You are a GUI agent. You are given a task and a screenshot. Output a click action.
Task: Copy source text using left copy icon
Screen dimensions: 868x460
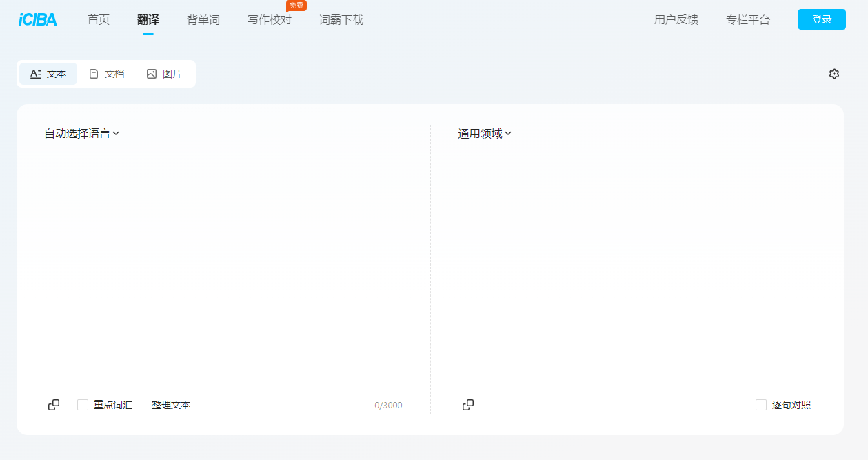tap(54, 405)
